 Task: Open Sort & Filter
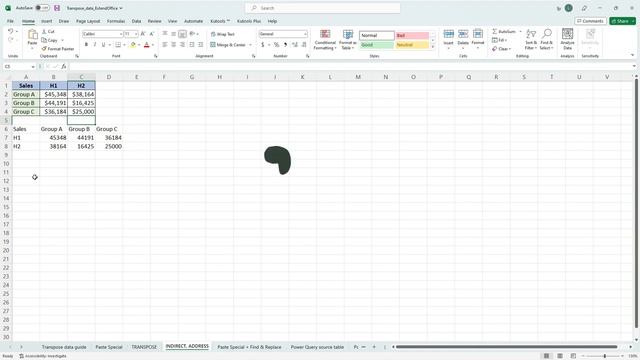(x=531, y=40)
